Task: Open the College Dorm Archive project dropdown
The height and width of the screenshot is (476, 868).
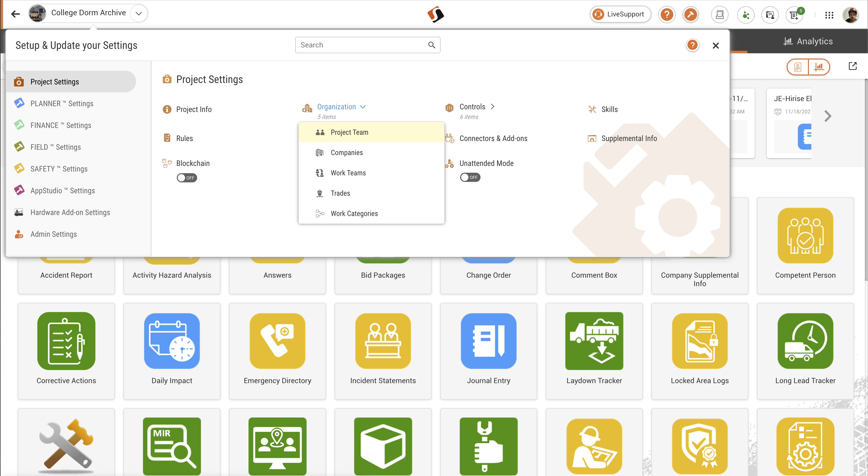Action: tap(139, 14)
